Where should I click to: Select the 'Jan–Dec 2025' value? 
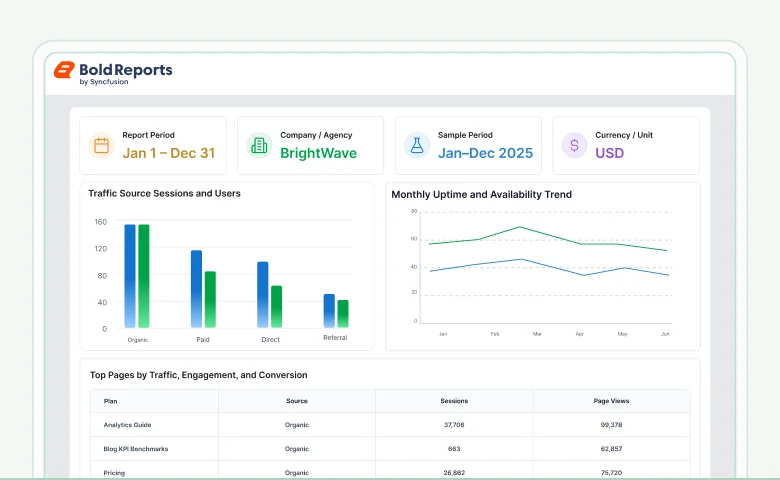click(486, 153)
